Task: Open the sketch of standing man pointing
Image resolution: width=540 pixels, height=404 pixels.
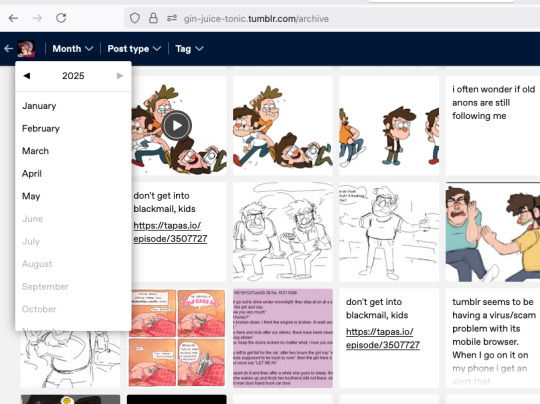Action: (x=389, y=232)
